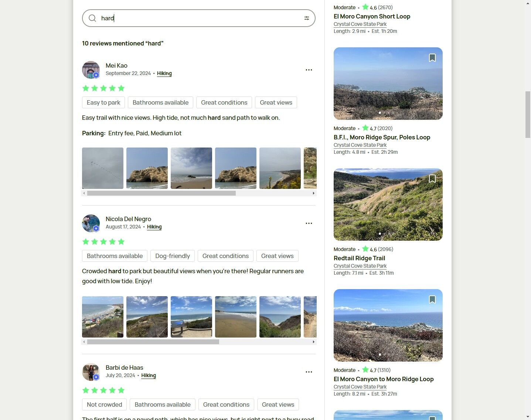The width and height of the screenshot is (531, 420).
Task: Open more options for Mei Kao's review
Action: pyautogui.click(x=309, y=70)
